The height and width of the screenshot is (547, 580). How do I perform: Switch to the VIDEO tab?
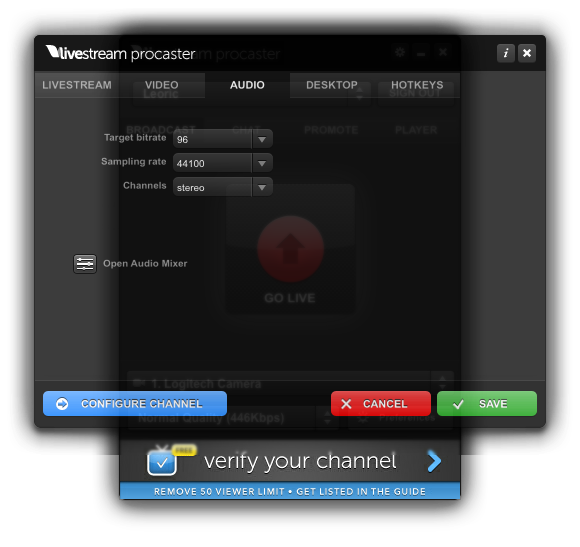[162, 85]
